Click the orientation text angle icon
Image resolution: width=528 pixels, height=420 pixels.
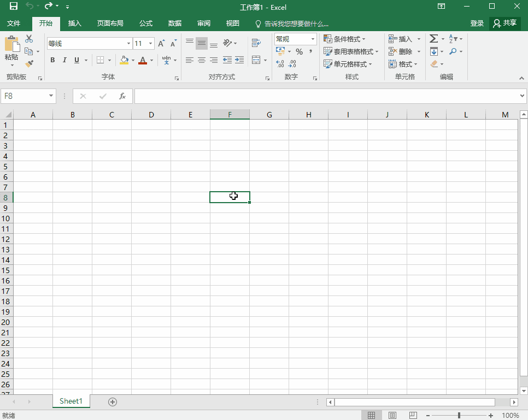click(x=227, y=43)
